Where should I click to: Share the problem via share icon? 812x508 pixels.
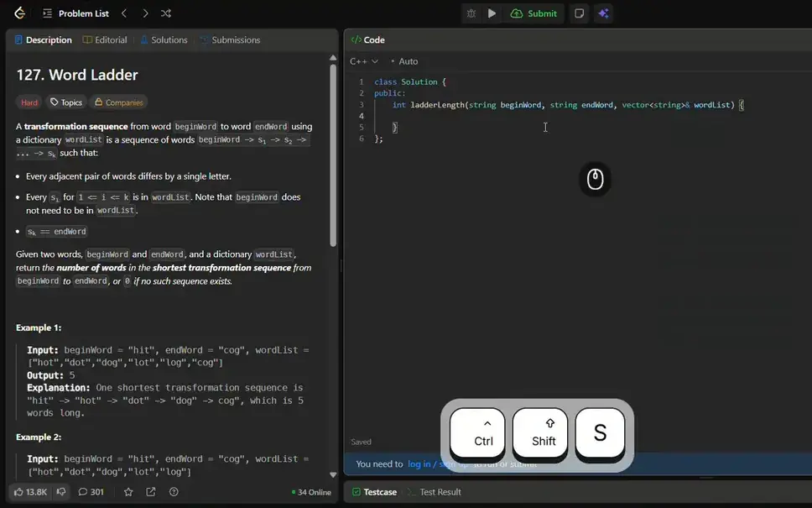pyautogui.click(x=151, y=492)
